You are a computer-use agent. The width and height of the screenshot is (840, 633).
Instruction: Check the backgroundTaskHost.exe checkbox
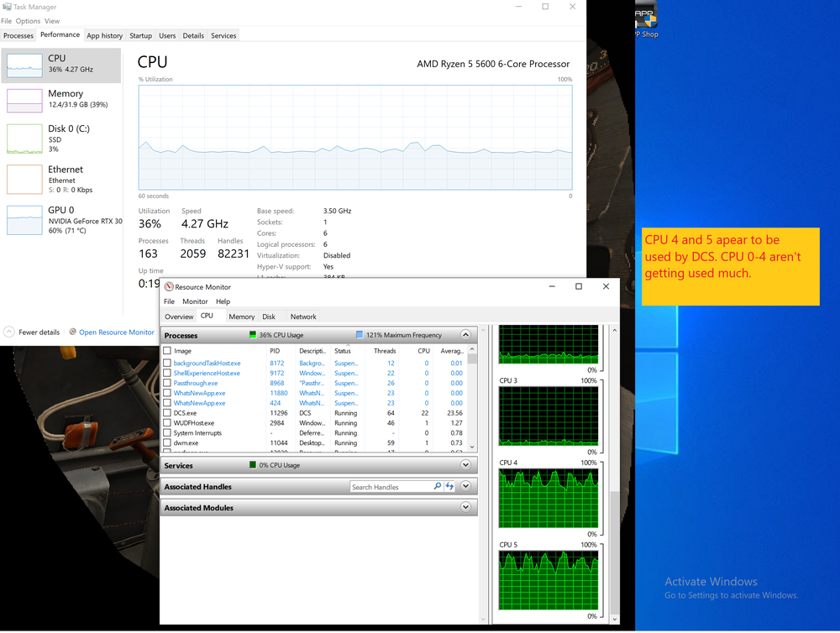167,363
